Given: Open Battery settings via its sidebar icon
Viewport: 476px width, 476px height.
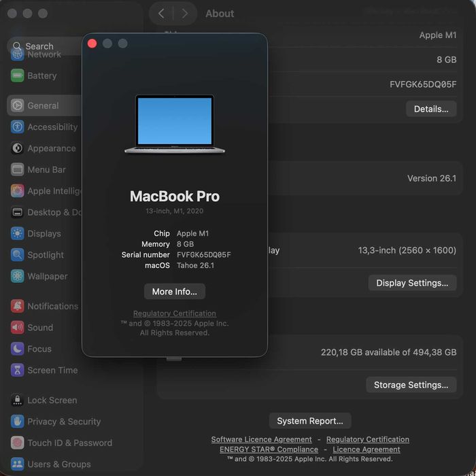Looking at the screenshot, I should 17,75.
